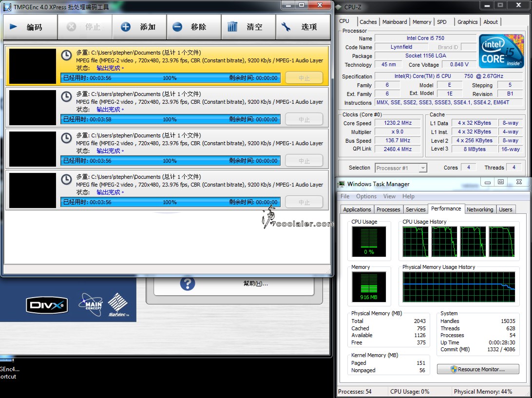Remove the job using the 移除 button
Image resolution: width=532 pixels, height=398 pixels.
point(194,27)
